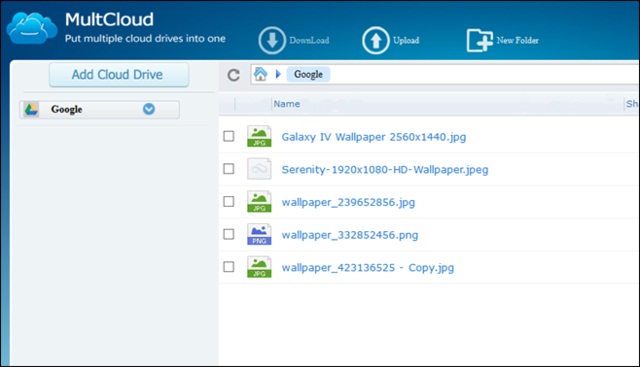Open the Google breadcrumb in path bar
The height and width of the screenshot is (367, 640).
(308, 74)
